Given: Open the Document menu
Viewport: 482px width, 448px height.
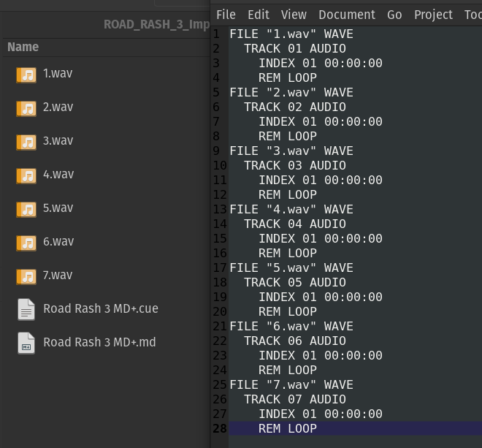Looking at the screenshot, I should pos(347,15).
